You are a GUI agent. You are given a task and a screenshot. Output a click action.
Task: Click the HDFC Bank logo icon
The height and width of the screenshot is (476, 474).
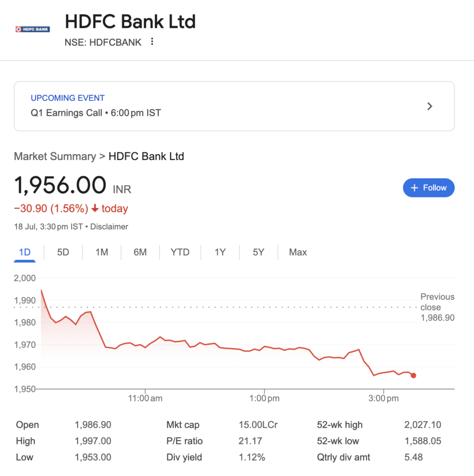tap(33, 29)
